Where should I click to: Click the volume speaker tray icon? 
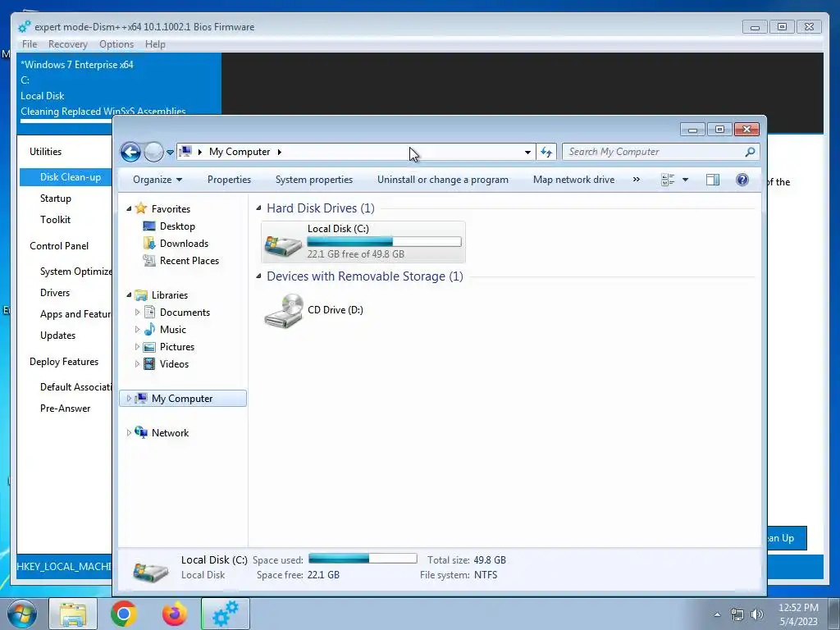pos(756,614)
